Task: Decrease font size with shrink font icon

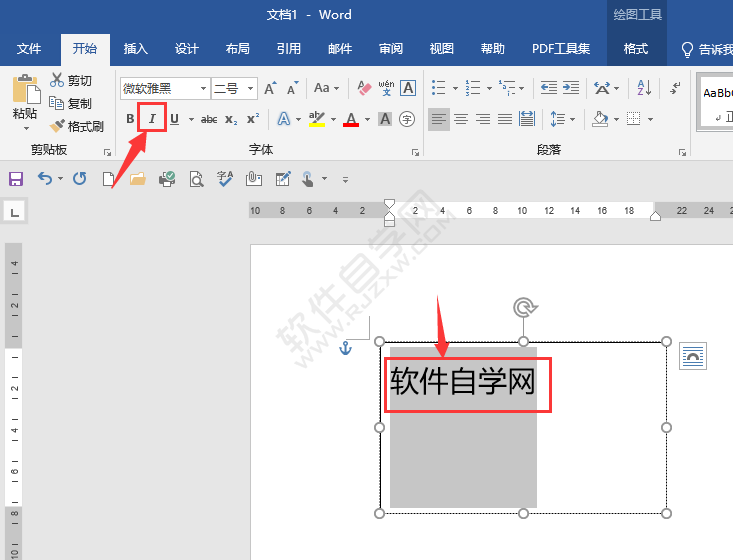Action: click(x=293, y=88)
